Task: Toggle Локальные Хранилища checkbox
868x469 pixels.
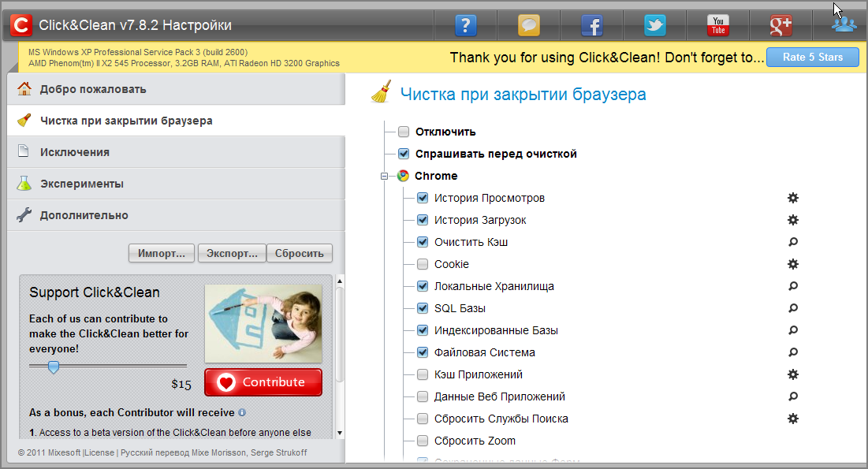Action: coord(423,286)
